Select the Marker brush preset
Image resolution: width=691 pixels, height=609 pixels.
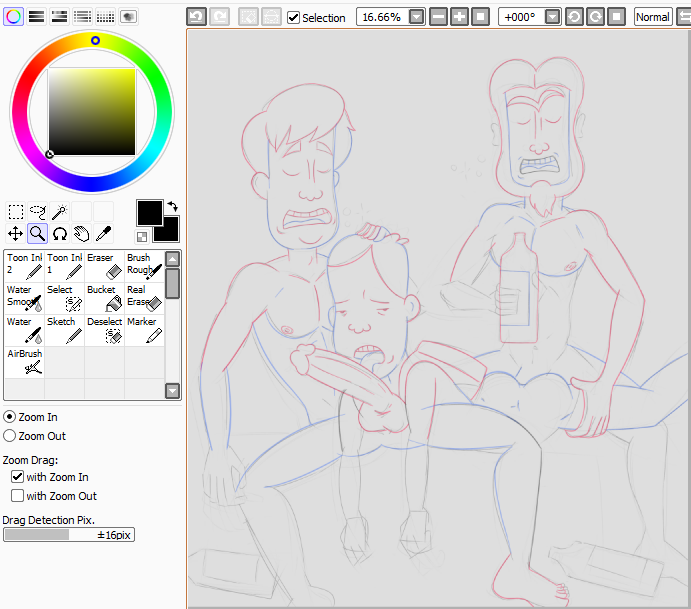tap(144, 329)
